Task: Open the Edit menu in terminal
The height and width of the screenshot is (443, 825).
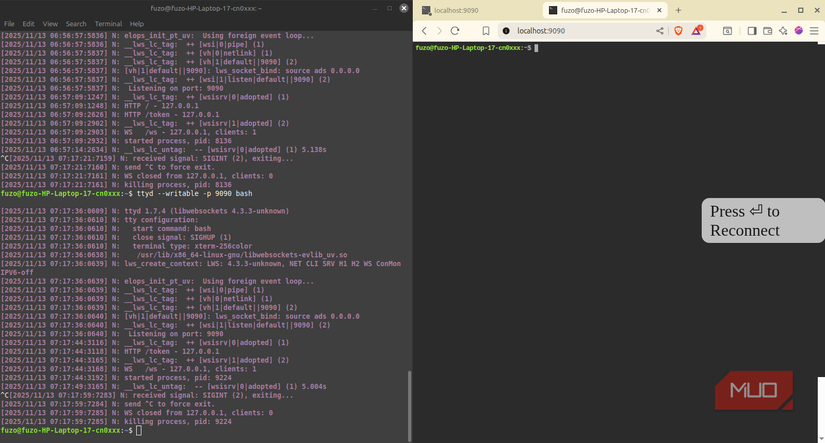Action: tap(28, 24)
